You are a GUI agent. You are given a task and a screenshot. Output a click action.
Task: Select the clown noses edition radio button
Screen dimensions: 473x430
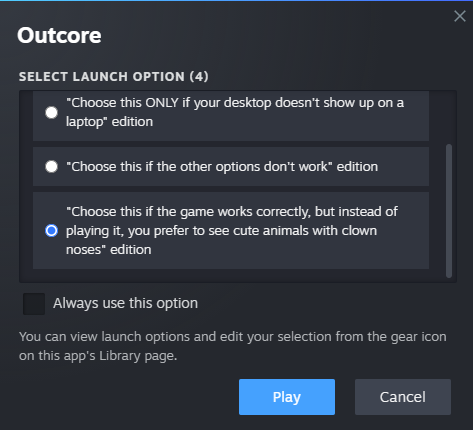[51, 230]
